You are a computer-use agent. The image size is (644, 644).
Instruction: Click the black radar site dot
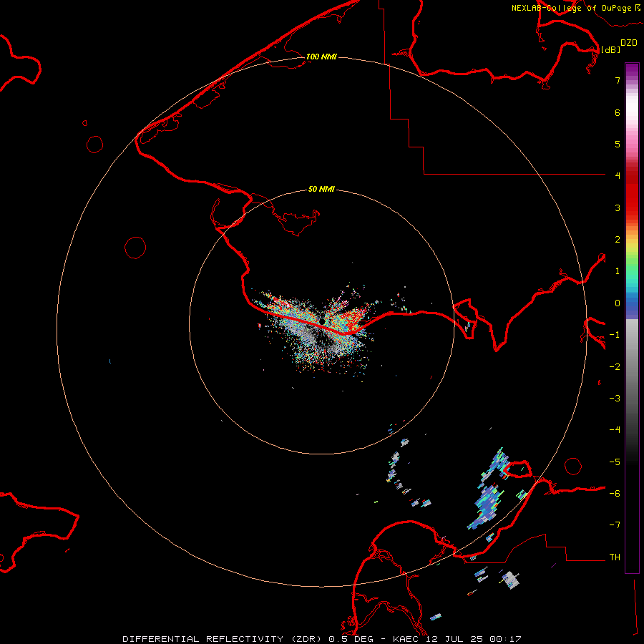click(x=323, y=321)
